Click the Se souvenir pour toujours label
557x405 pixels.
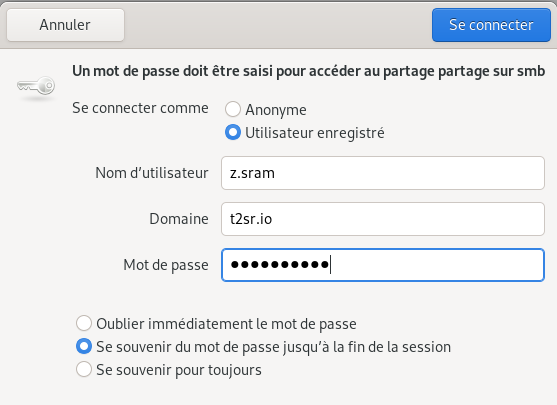[x=179, y=370]
